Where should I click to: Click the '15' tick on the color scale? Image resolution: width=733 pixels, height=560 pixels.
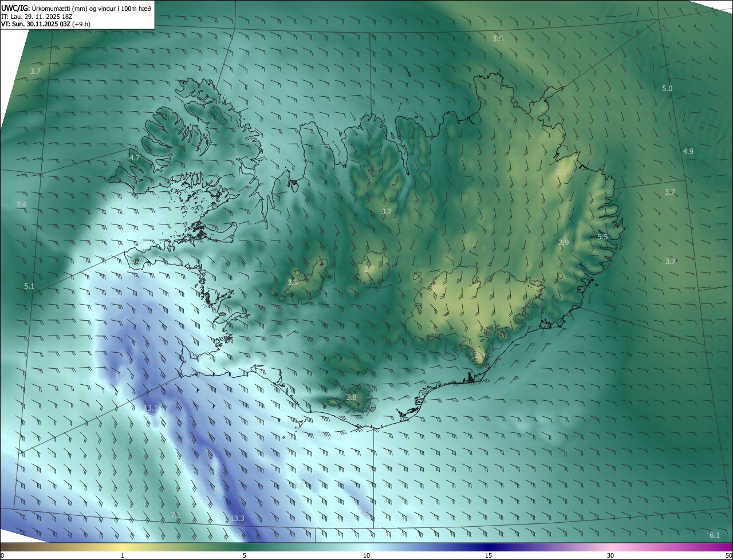[x=488, y=556]
